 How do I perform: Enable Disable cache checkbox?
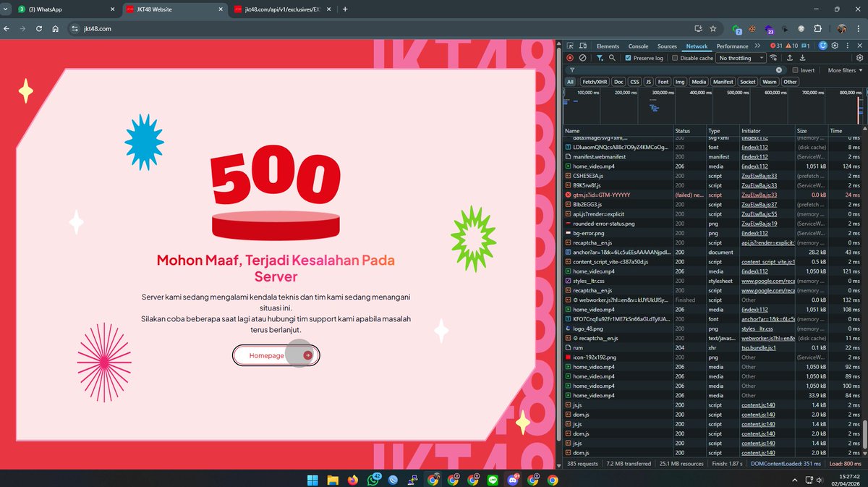(675, 58)
